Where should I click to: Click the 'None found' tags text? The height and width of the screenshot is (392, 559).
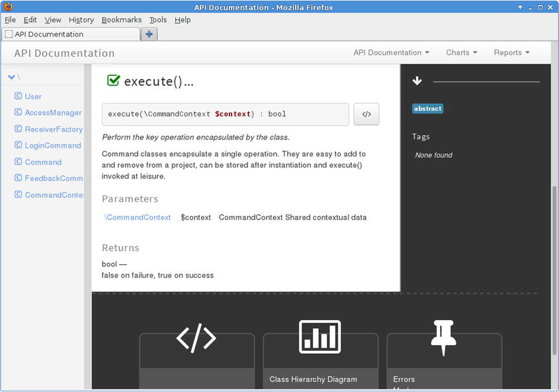pyautogui.click(x=433, y=155)
